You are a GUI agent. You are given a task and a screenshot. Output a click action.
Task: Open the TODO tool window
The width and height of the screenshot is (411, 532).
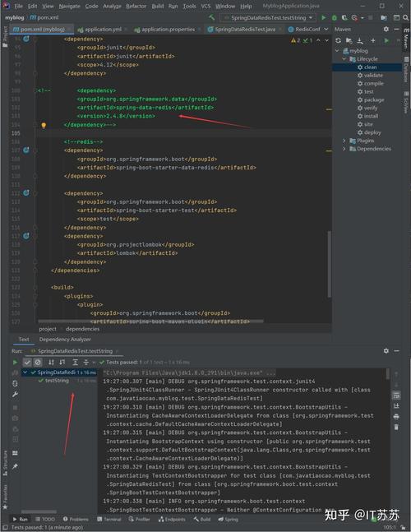coord(45,520)
